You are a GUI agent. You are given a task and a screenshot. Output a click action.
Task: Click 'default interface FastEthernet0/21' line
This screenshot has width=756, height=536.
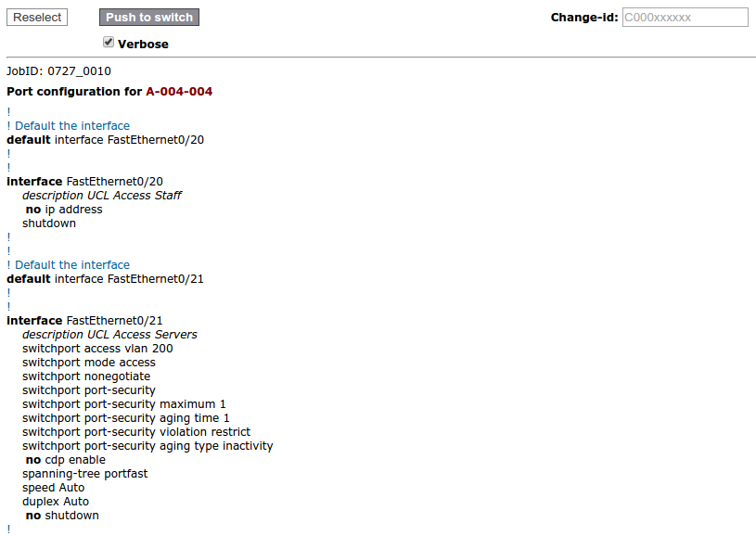pyautogui.click(x=105, y=279)
